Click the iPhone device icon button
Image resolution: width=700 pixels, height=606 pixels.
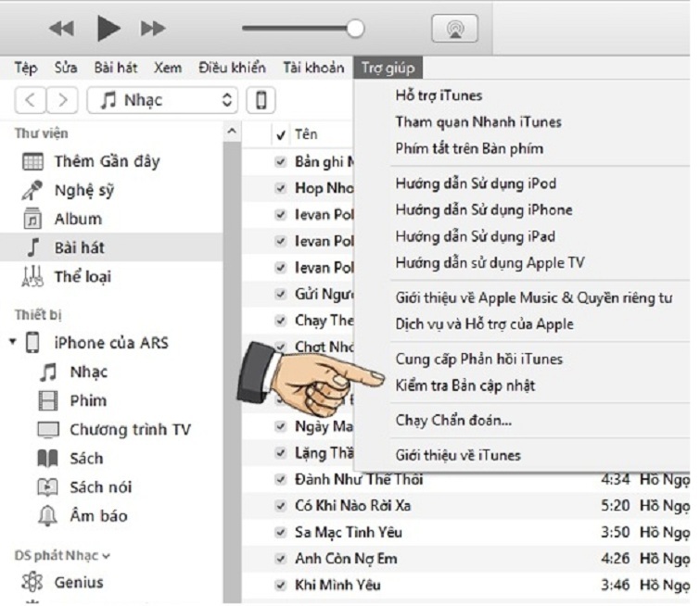coord(263,100)
